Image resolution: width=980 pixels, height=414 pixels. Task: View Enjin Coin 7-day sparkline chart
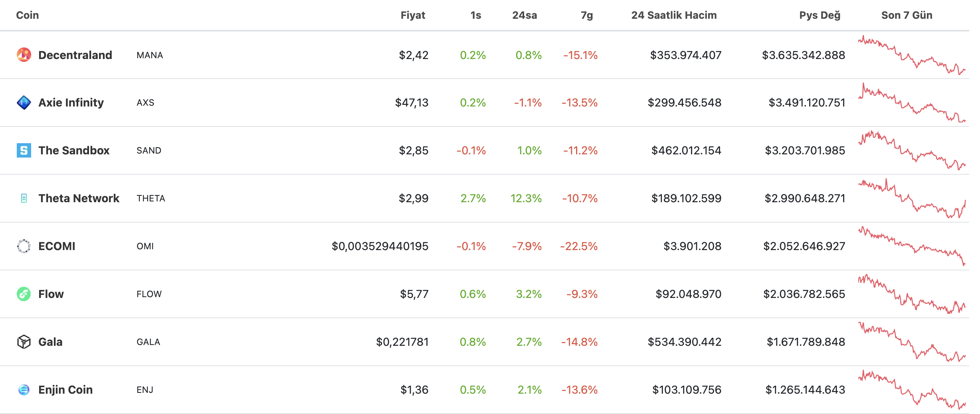click(912, 390)
